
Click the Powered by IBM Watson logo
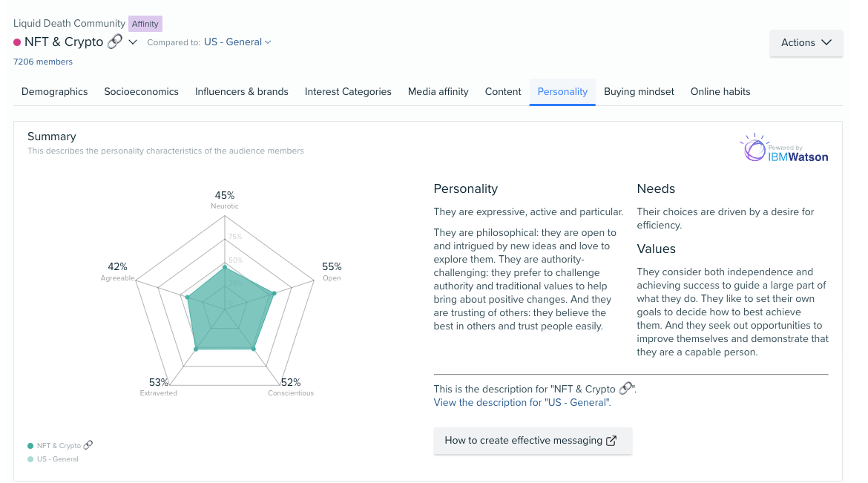pyautogui.click(x=784, y=147)
